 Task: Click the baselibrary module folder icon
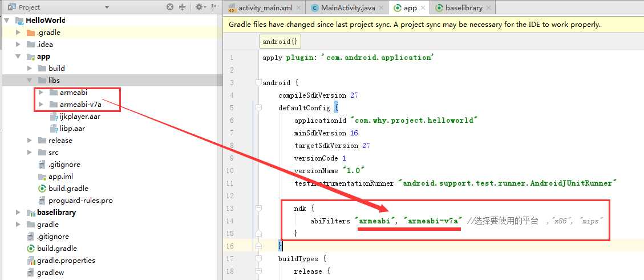pos(31,213)
